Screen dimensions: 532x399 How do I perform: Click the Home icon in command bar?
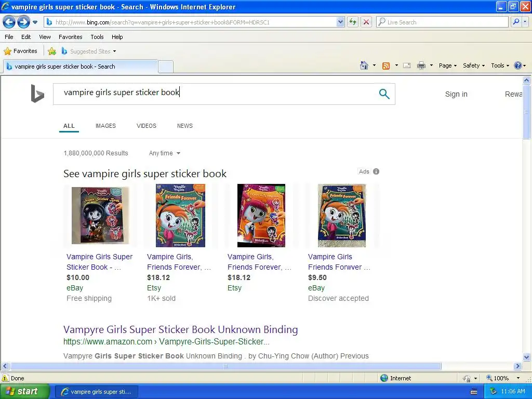pyautogui.click(x=364, y=65)
